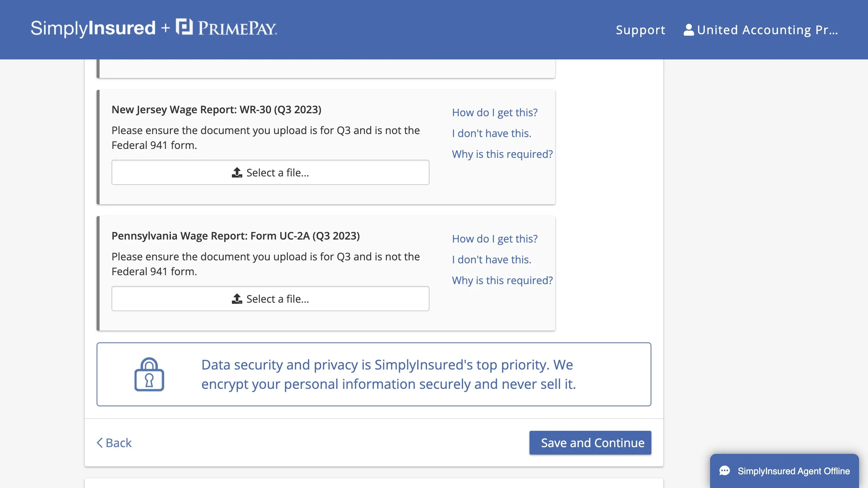Click 'I don't have this.' for New Jersey report
The width and height of the screenshot is (868, 488).
[x=492, y=133]
